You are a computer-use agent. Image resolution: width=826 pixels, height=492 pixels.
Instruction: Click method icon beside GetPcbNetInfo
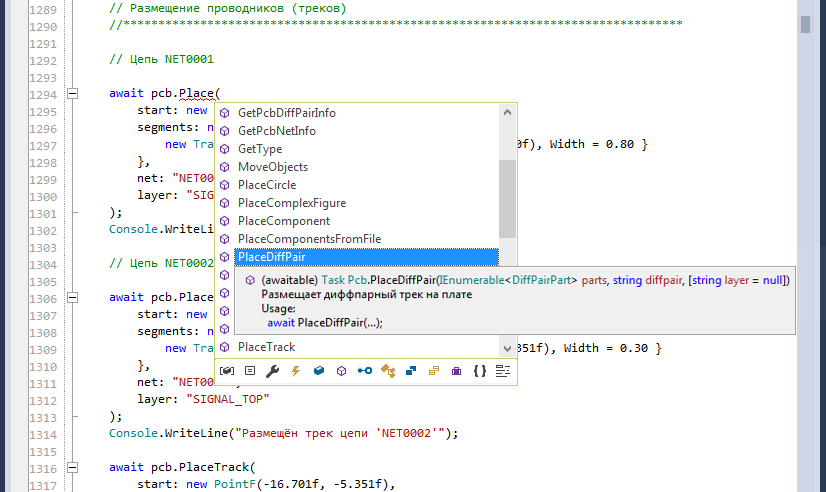tap(225, 131)
